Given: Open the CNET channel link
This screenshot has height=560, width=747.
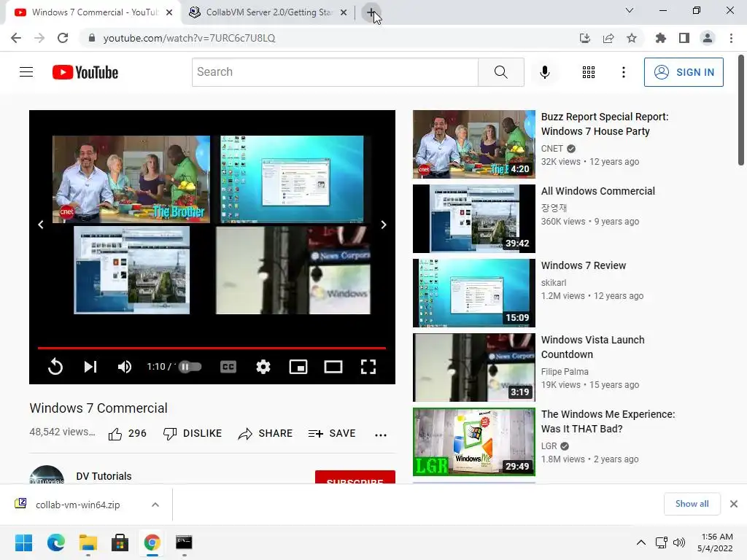Looking at the screenshot, I should 551,149.
